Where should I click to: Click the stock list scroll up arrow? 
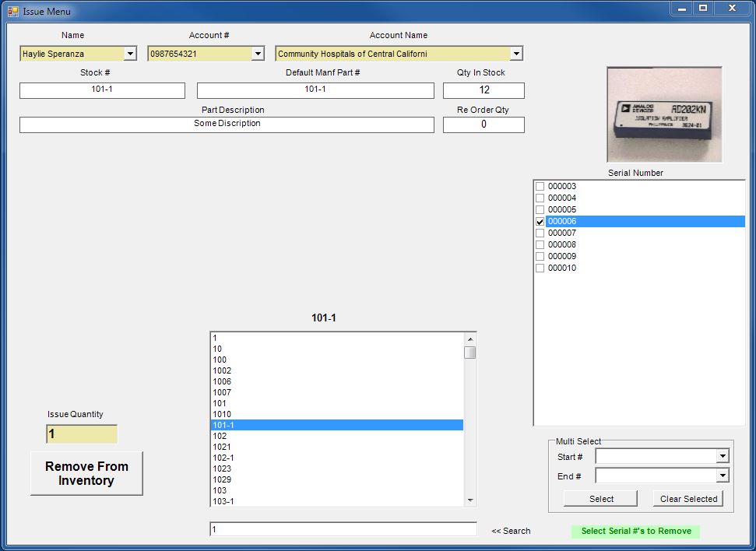tap(469, 339)
